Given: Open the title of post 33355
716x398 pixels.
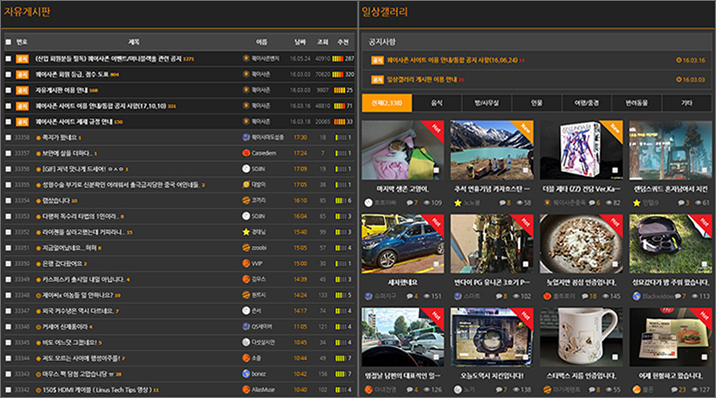Looking at the screenshot, I should pos(121,185).
